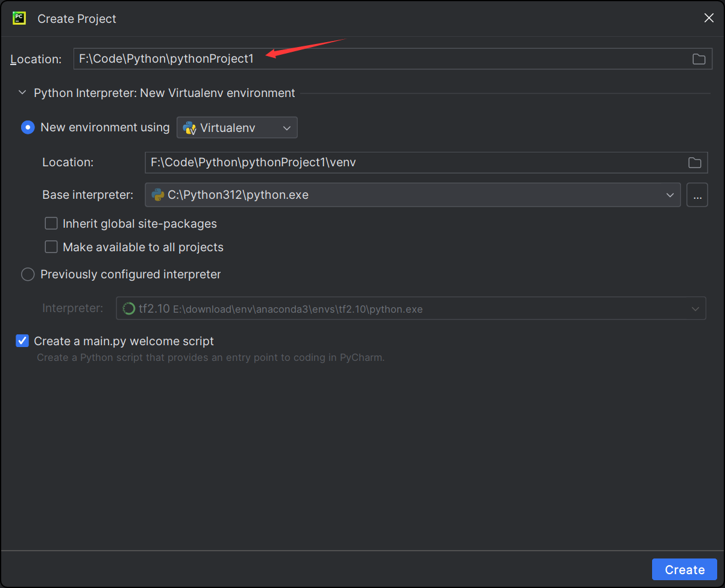The width and height of the screenshot is (725, 588).
Task: Check "Make available to all projects"
Action: (51, 246)
